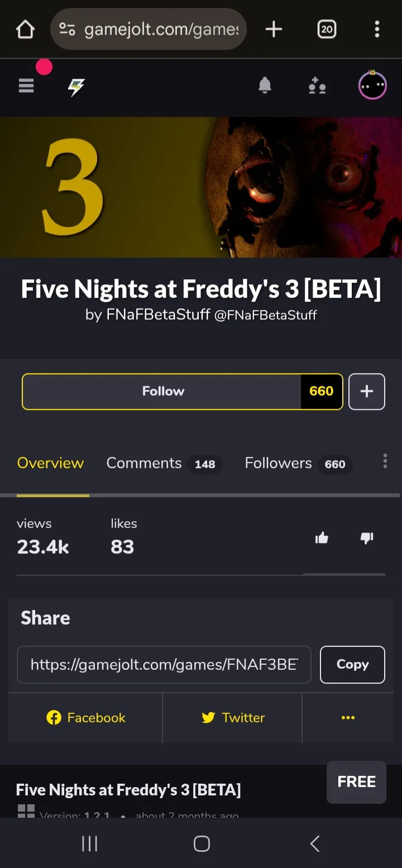Add game to a playlist
Image resolution: width=402 pixels, height=868 pixels.
coord(366,391)
